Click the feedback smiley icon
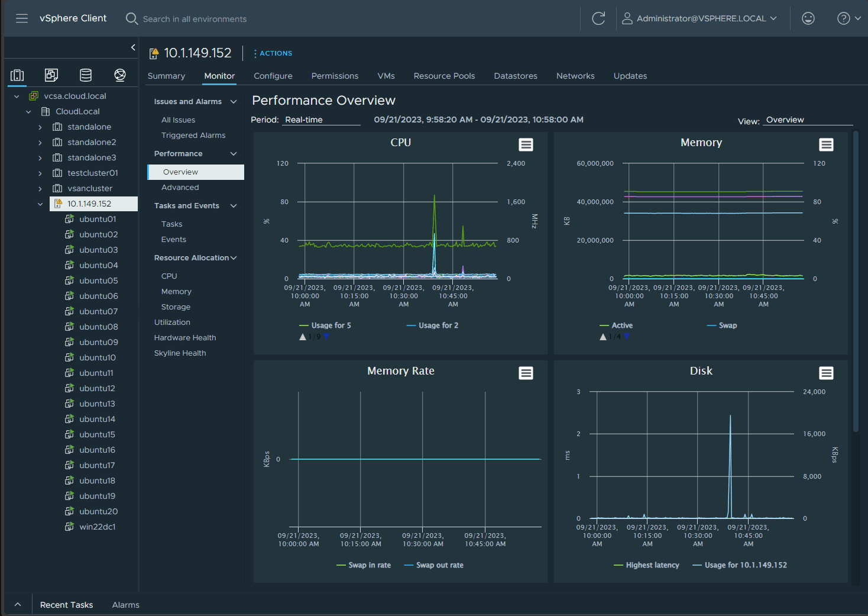 coord(808,18)
